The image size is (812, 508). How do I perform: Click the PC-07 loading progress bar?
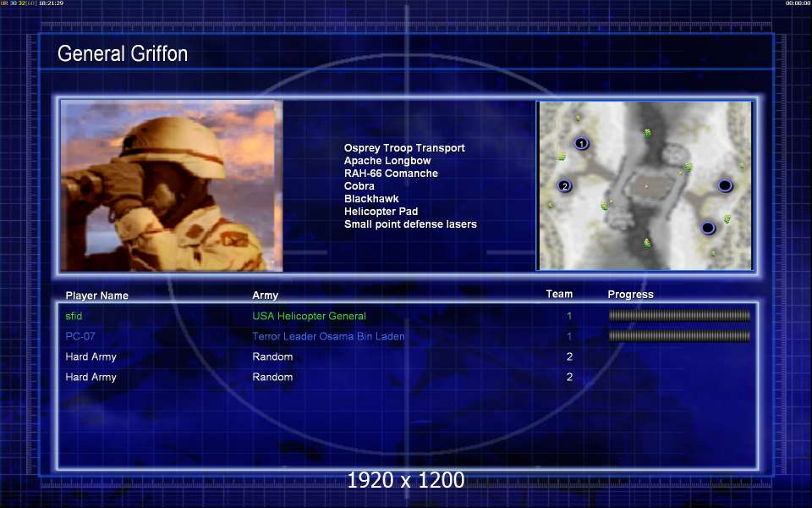679,336
